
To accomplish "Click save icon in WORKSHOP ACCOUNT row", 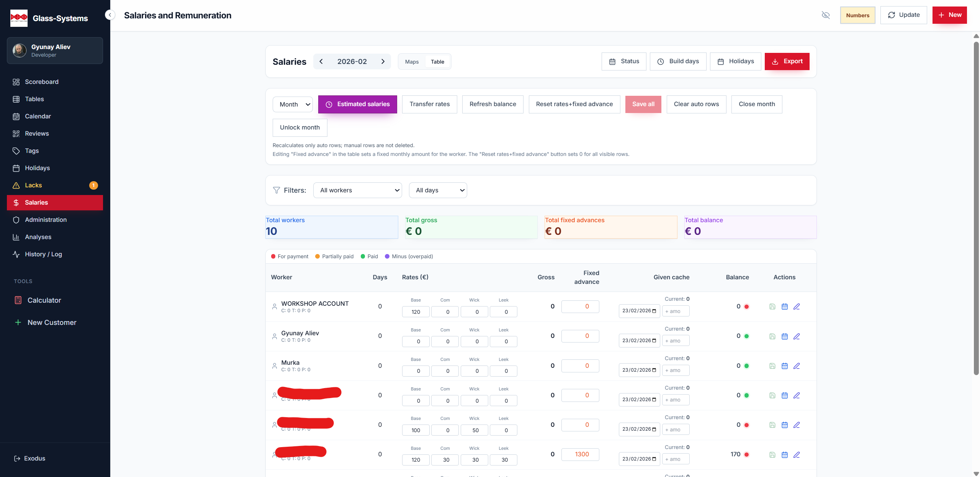I will [772, 307].
